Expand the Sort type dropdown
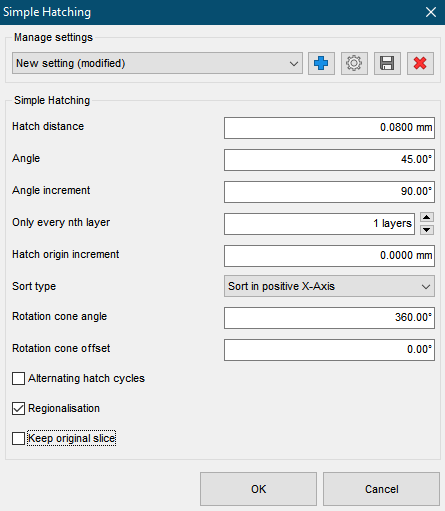Screen dimensions: 445x511 pos(329,286)
